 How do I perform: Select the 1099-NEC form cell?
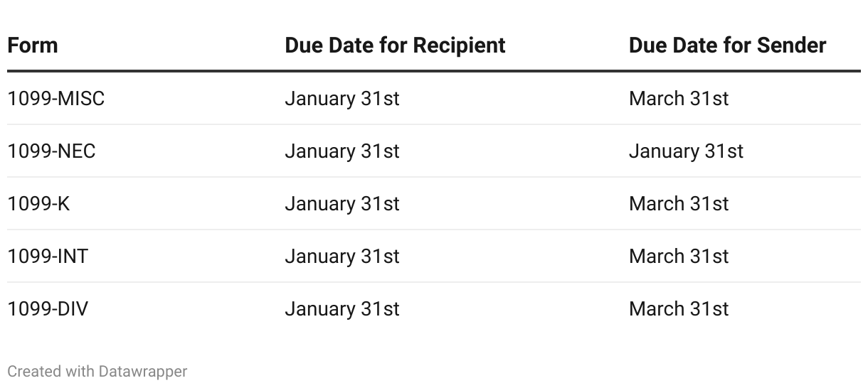click(x=51, y=151)
